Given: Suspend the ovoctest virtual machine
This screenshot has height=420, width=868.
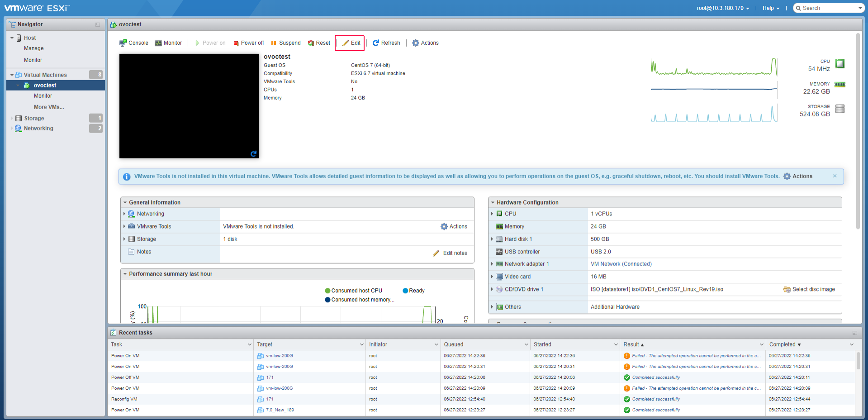Looking at the screenshot, I should coord(285,43).
